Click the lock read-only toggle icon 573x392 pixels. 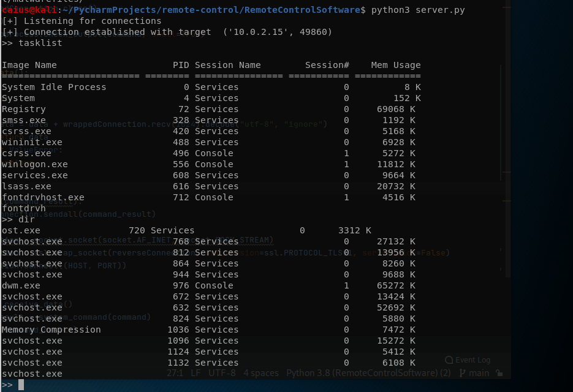(500, 373)
